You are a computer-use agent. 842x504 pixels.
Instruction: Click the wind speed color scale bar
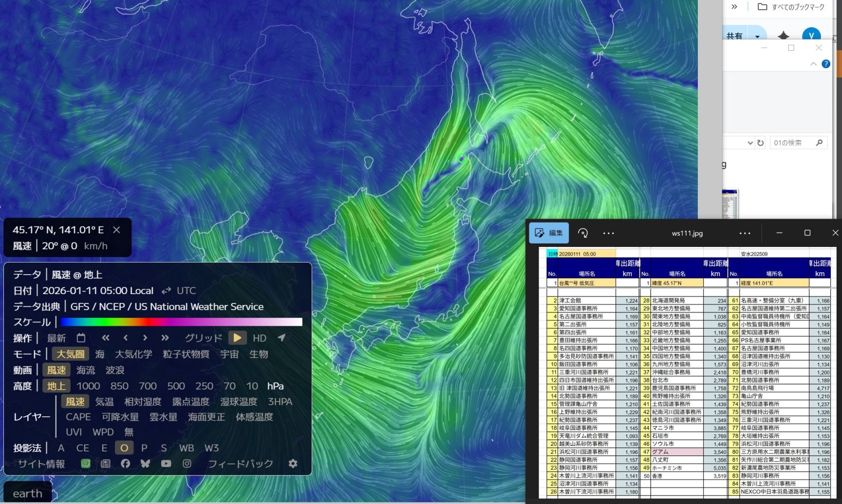tap(181, 322)
